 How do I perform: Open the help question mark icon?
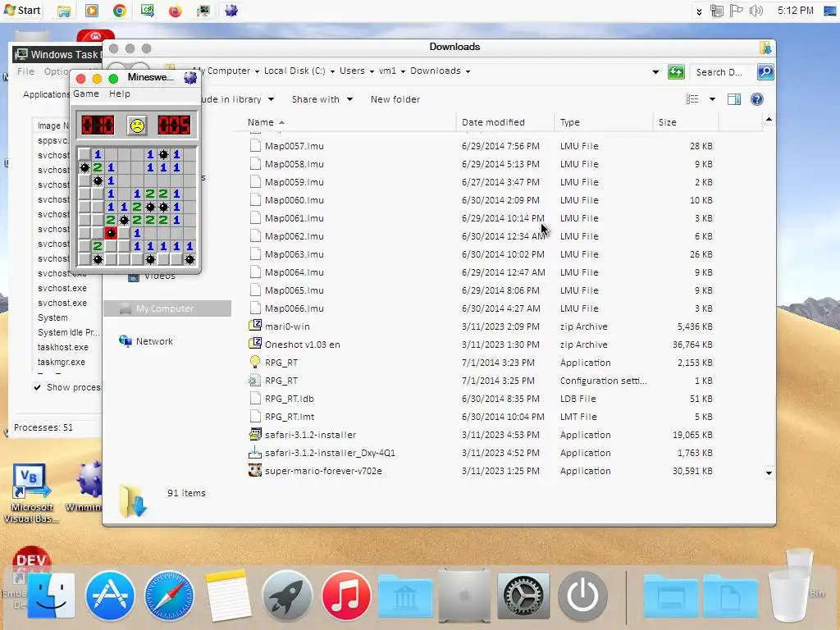pos(757,99)
